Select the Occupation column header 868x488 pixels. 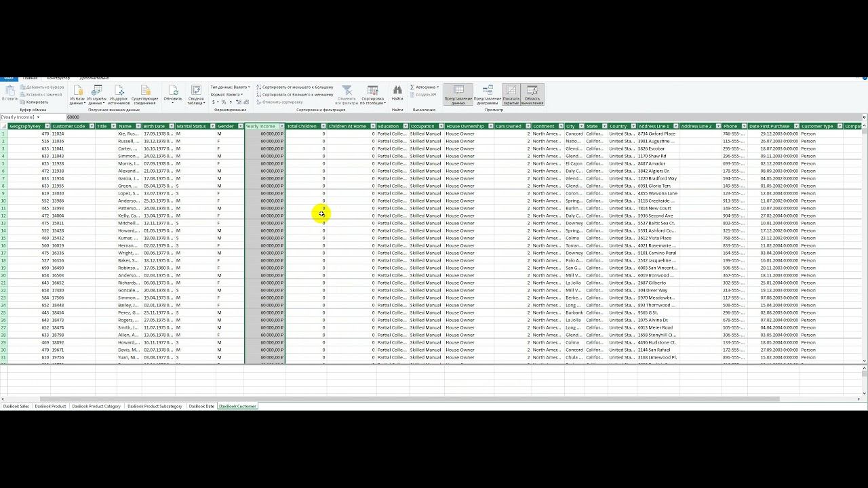(x=427, y=126)
